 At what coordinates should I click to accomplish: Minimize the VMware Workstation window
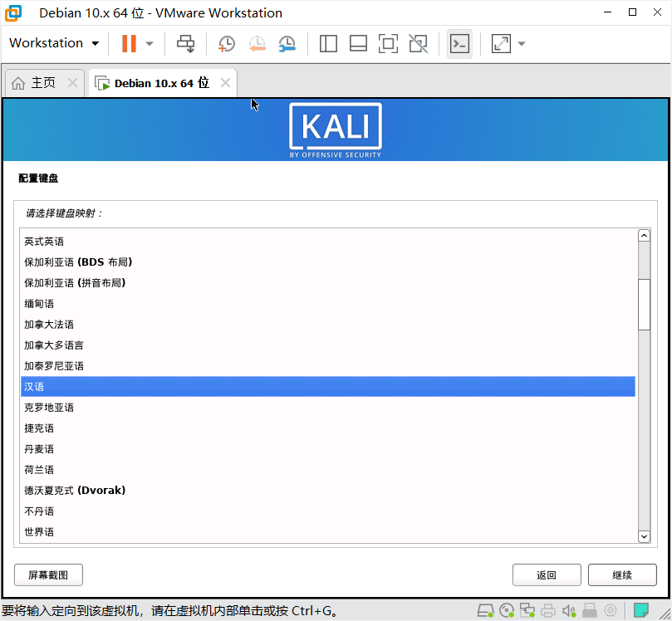pos(607,12)
